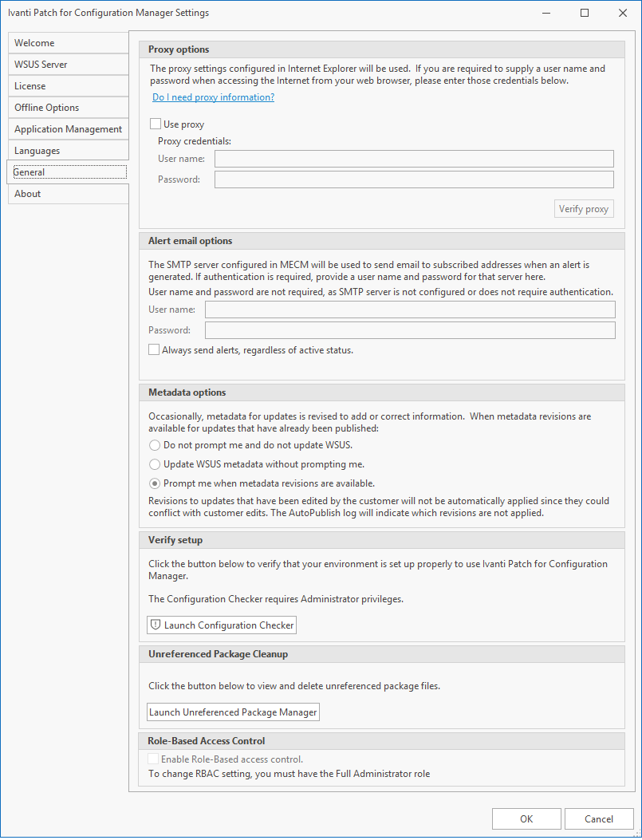
Task: Open Application Management settings tab
Action: pos(68,129)
